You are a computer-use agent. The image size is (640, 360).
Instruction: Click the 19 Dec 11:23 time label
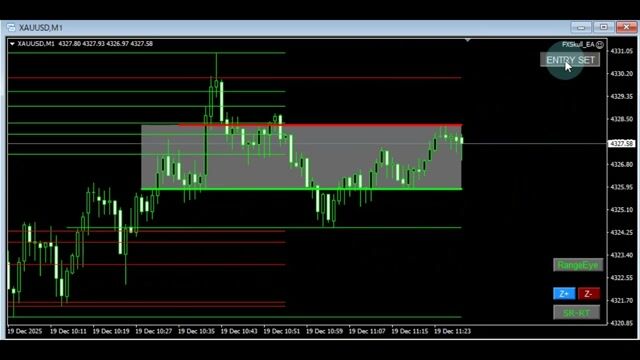452,331
